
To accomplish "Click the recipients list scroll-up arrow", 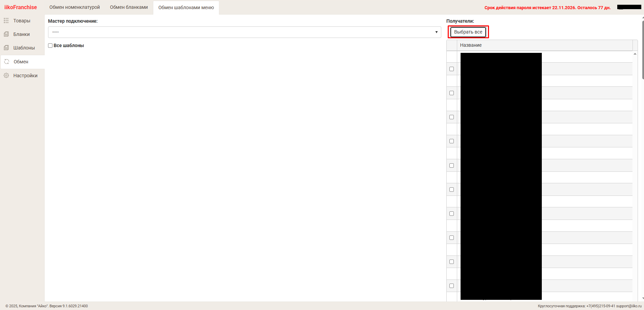I will 635,54.
